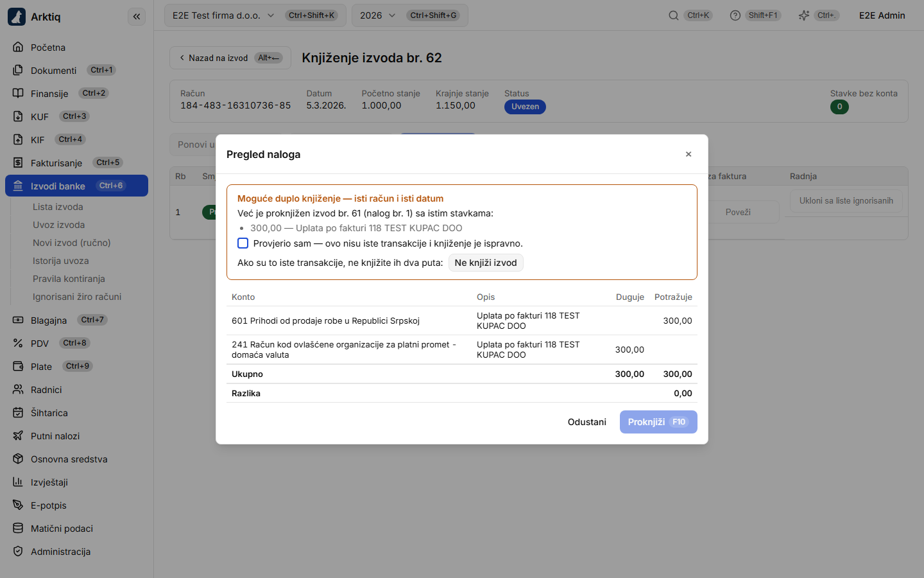This screenshot has width=924, height=578.
Task: Open KUF incoming invoices icon
Action: pos(18,116)
